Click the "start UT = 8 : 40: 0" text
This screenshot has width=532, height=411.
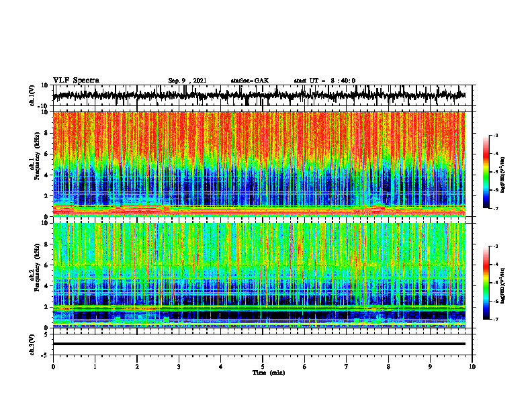click(x=324, y=81)
